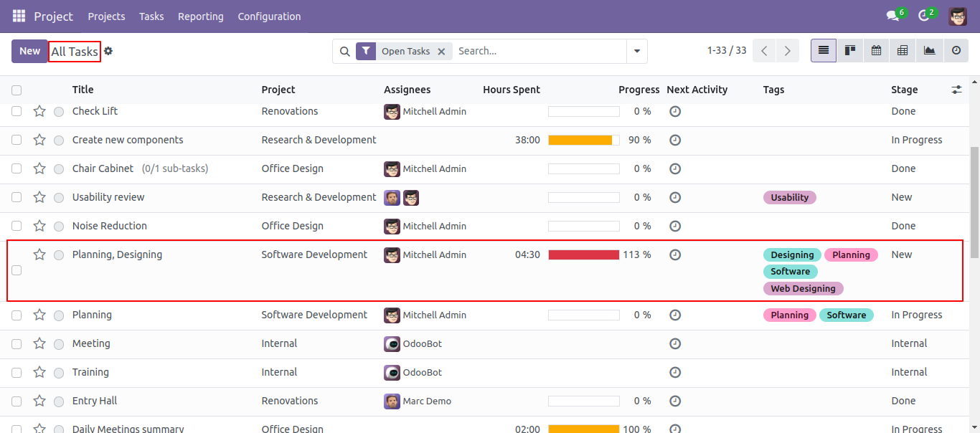
Task: Click the Web Designing tag
Action: [804, 288]
